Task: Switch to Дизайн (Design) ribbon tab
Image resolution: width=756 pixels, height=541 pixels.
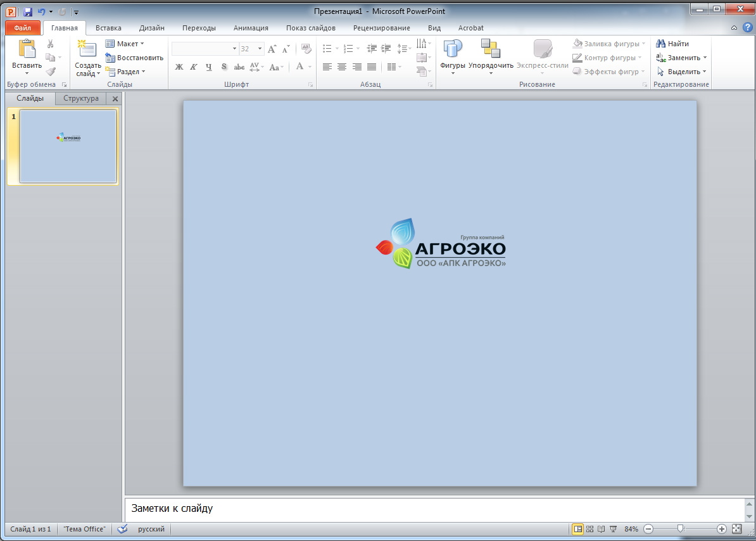Action: [x=152, y=28]
